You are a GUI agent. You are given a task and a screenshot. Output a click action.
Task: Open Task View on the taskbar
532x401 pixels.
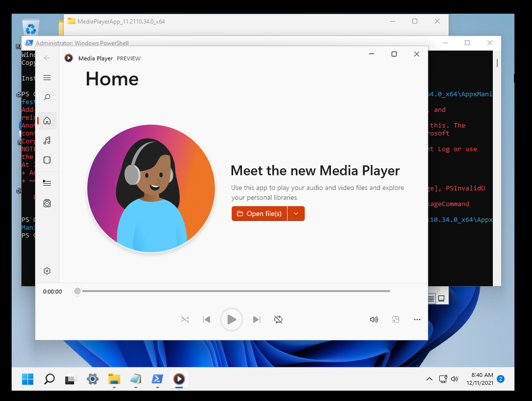pos(71,379)
